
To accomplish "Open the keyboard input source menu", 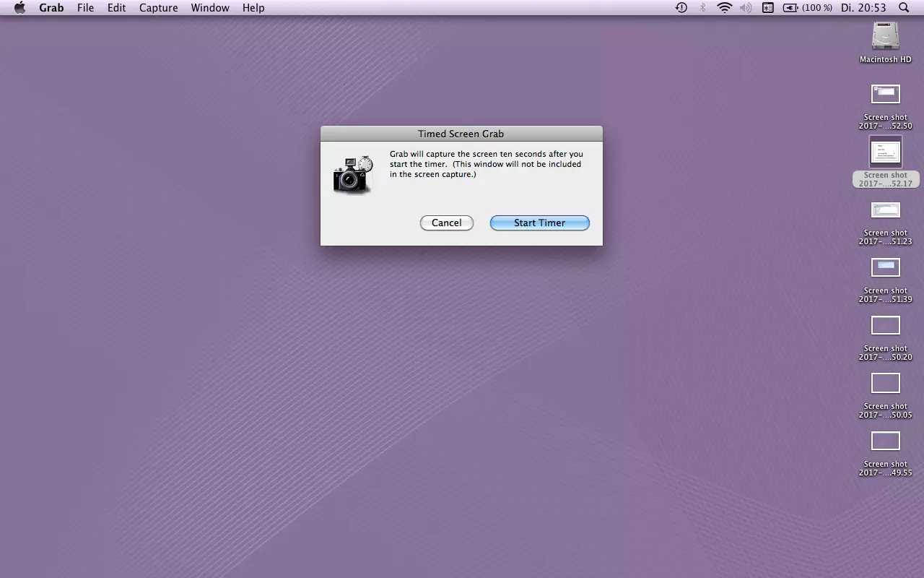I will 768,8.
